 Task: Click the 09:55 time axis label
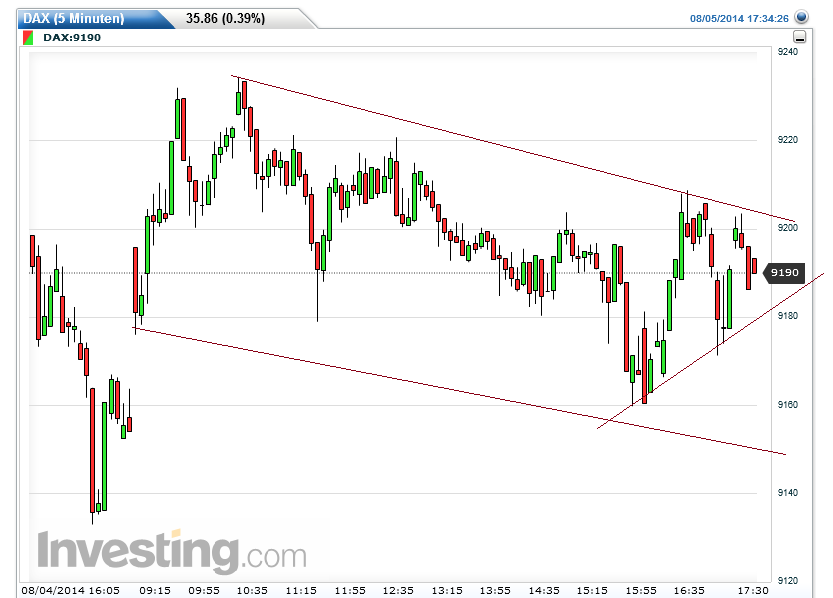coord(204,591)
